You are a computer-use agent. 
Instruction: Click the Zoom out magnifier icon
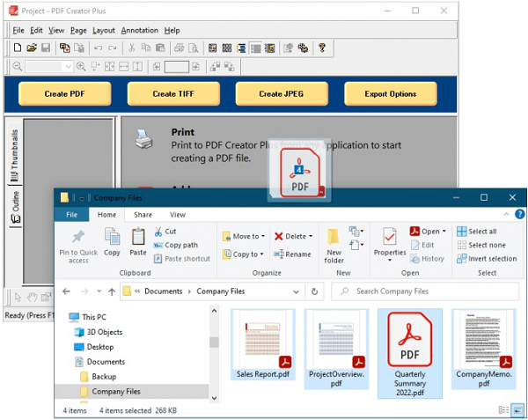18,67
